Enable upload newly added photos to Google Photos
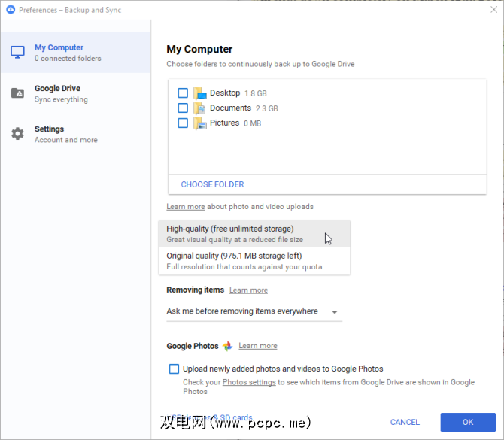Screen dimensions: 504x440 (x=174, y=369)
